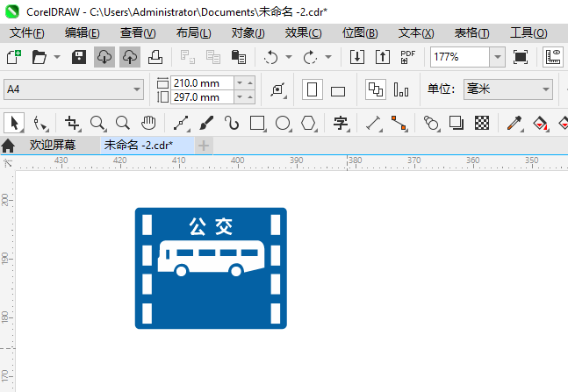
Task: Open the units dropdown showing 毫米
Action: pos(508,89)
